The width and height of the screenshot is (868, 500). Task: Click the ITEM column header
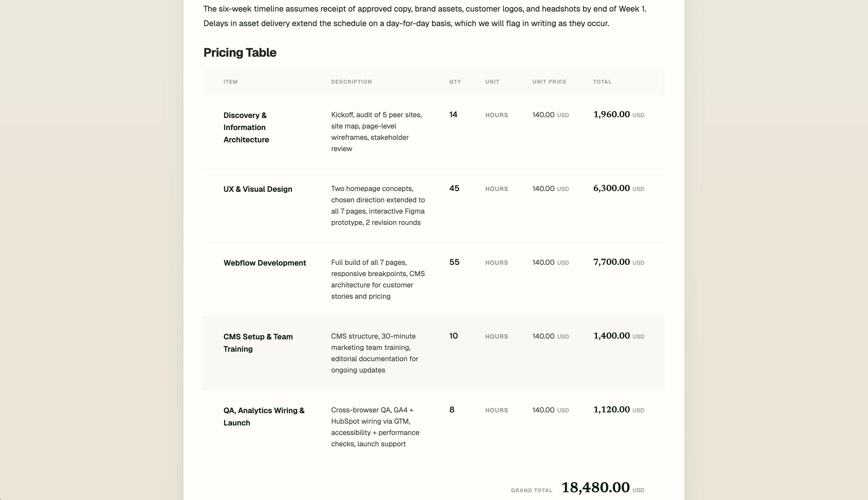coord(230,82)
